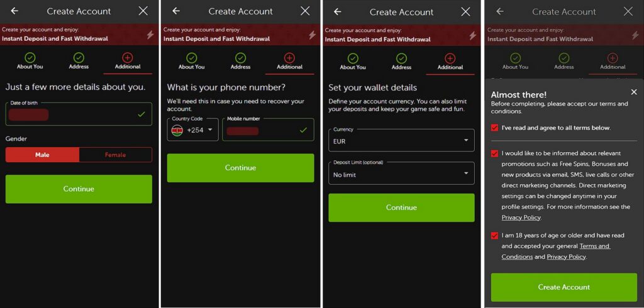
Task: Click the Kenya flag in Country Code
Action: click(177, 130)
